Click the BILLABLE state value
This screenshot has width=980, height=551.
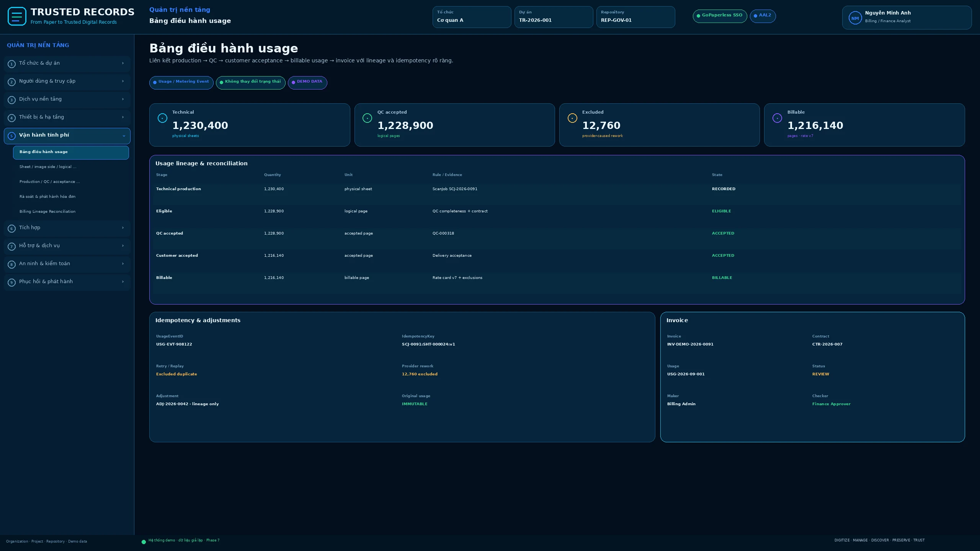(722, 278)
